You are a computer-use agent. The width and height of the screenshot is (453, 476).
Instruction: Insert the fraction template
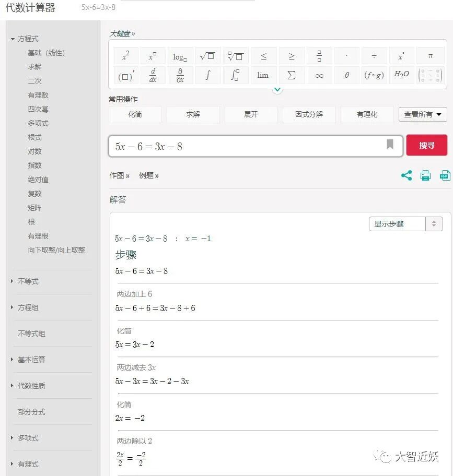(319, 56)
